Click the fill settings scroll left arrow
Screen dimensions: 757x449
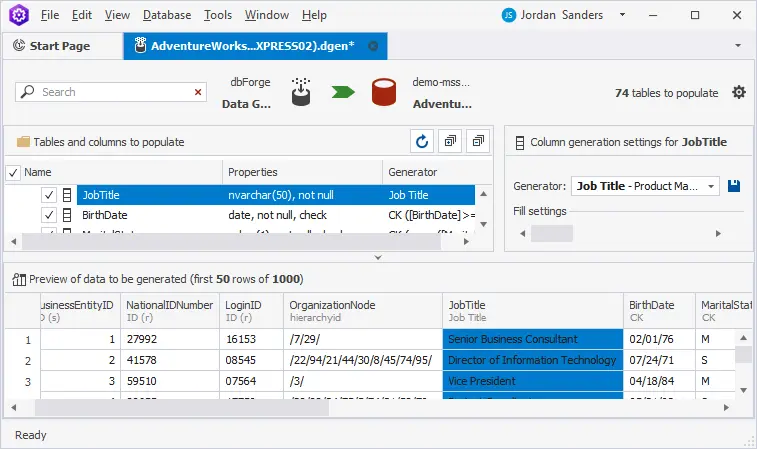click(522, 234)
